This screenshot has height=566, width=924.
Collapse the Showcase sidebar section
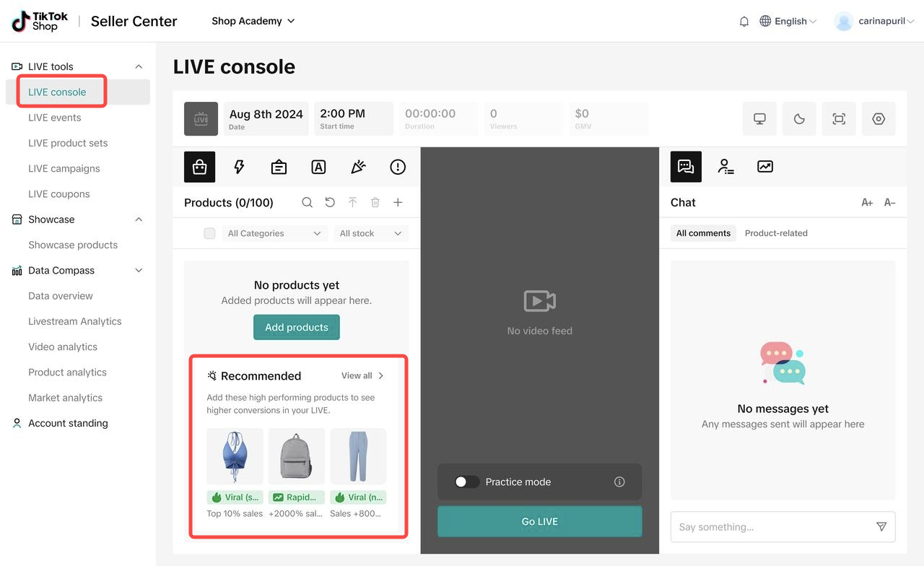click(x=139, y=219)
